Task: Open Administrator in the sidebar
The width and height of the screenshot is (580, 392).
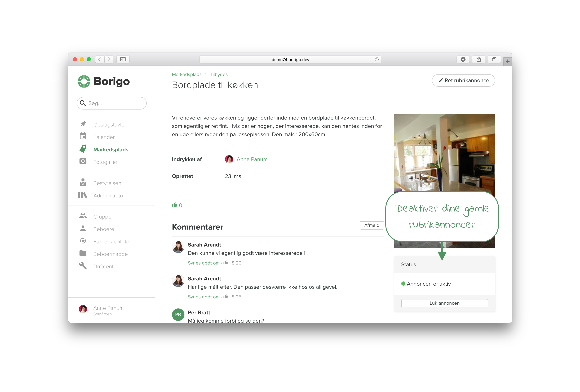Action: 109,195
